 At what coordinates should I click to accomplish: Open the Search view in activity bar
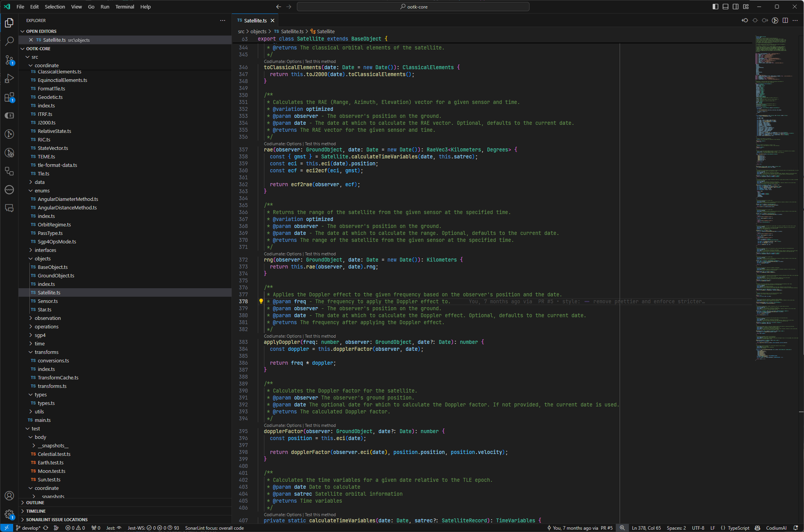click(9, 41)
